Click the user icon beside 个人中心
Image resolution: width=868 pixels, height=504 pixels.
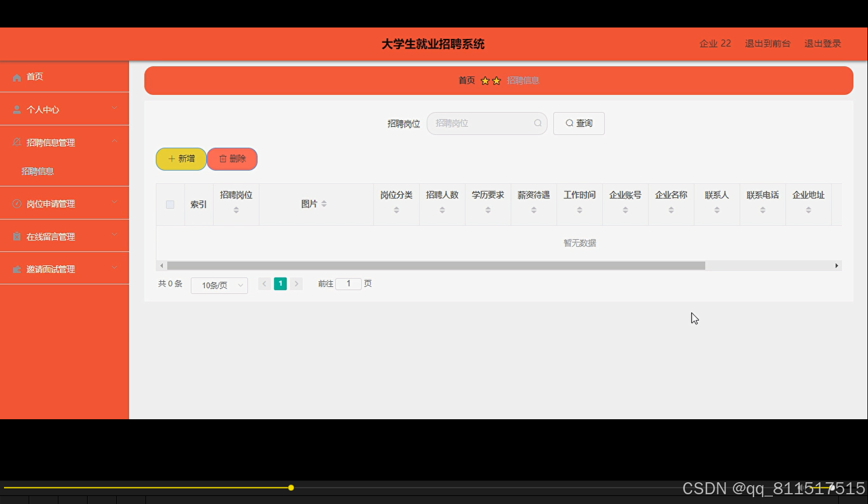[17, 109]
